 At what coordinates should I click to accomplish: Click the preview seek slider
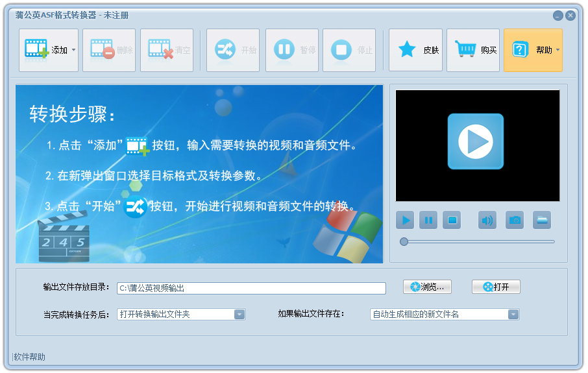pos(479,241)
